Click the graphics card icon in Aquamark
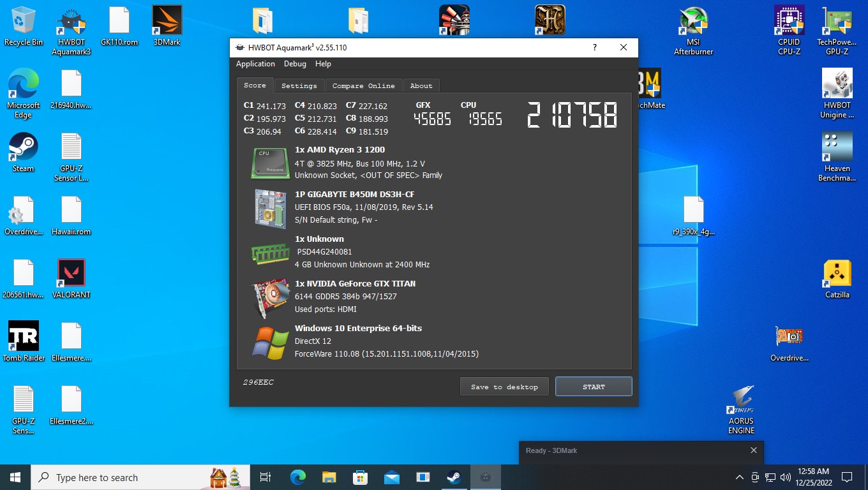Screen dimensions: 868x490 pyautogui.click(x=270, y=298)
